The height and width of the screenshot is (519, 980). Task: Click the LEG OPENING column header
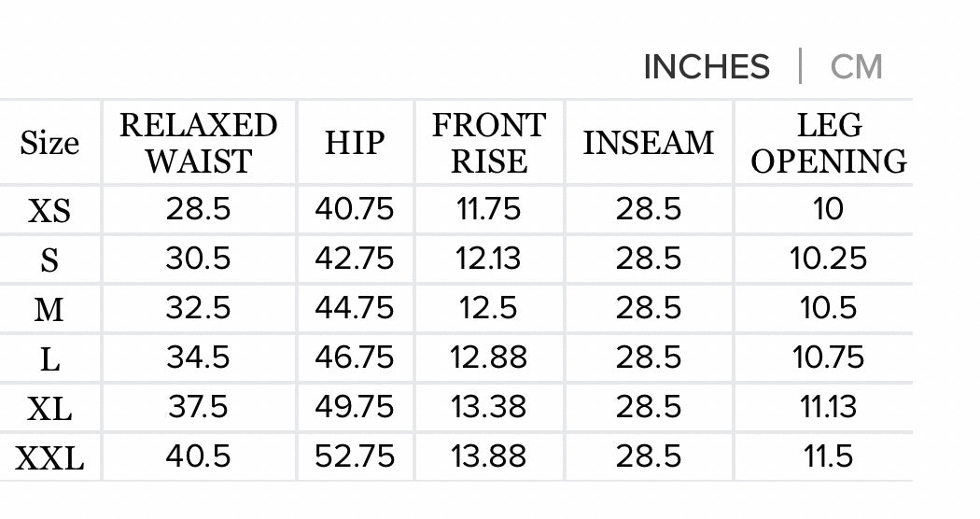point(829,143)
